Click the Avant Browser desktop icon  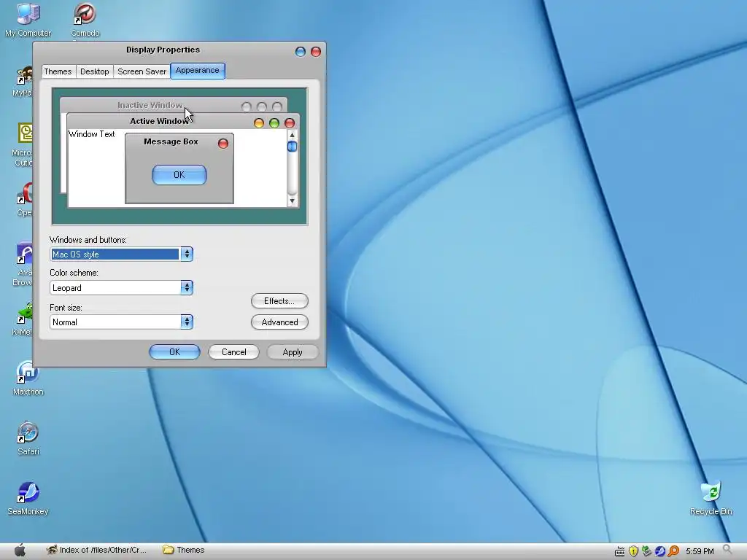pos(23,264)
